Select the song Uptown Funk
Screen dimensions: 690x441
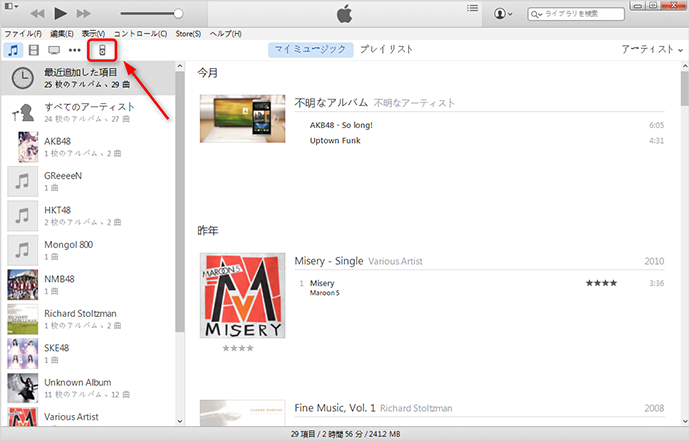coord(335,140)
